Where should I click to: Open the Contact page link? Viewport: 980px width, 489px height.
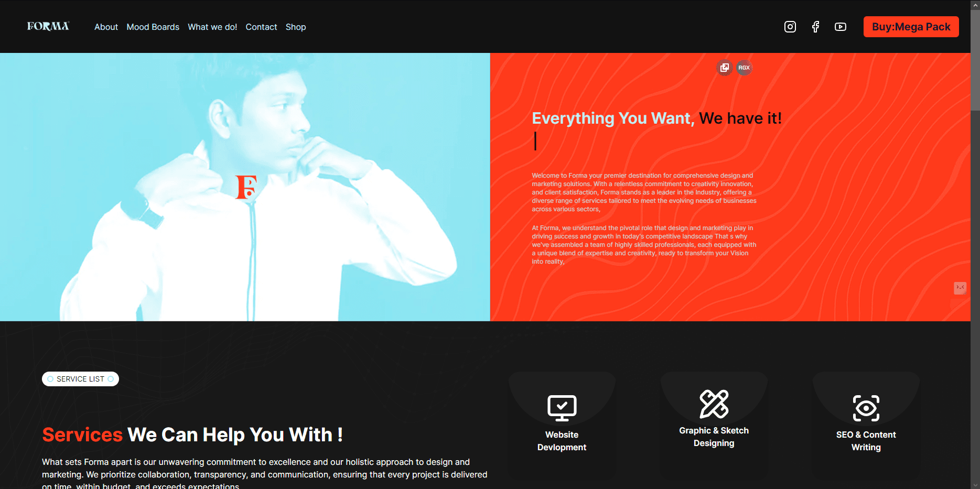click(x=261, y=27)
